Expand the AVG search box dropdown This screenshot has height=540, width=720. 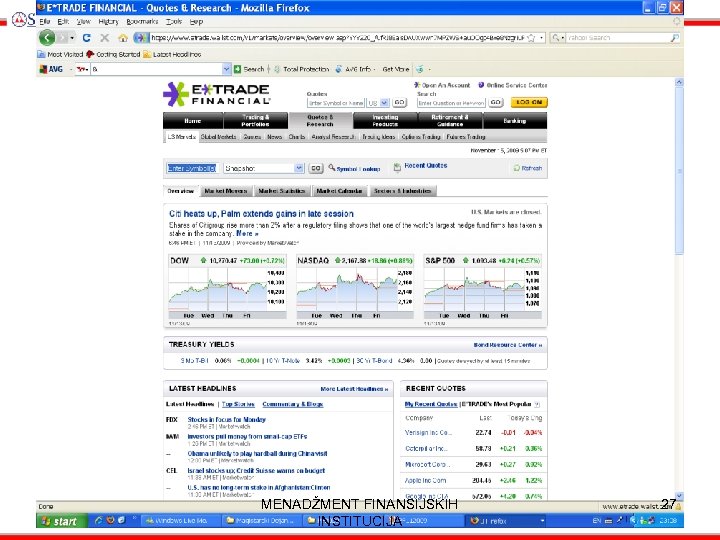[x=226, y=69]
